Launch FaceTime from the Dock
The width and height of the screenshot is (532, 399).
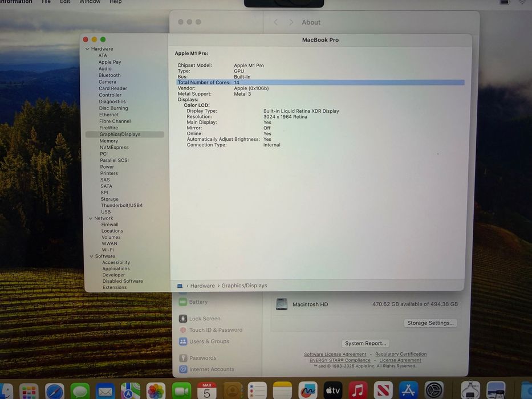pos(181,392)
